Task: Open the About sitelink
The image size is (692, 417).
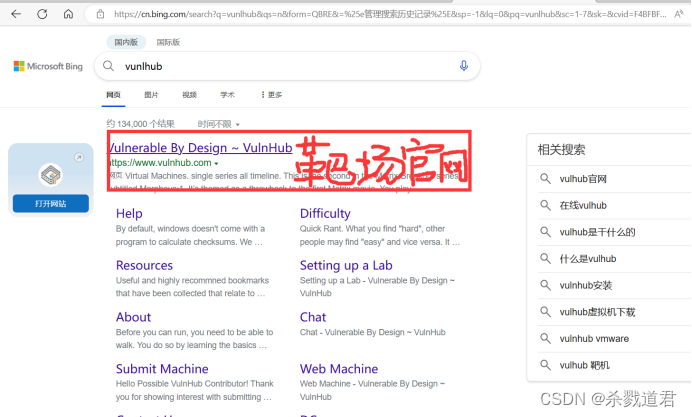Action: (x=134, y=317)
